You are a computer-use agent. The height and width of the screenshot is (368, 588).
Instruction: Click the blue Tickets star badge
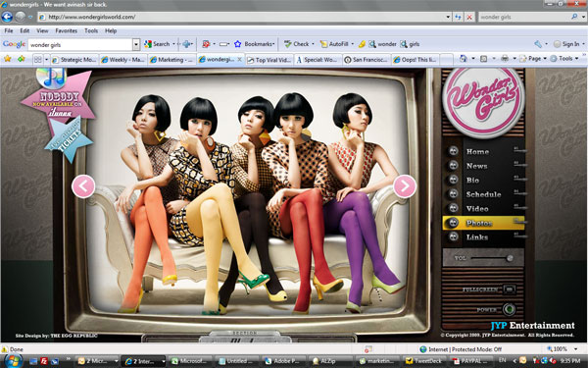[69, 139]
